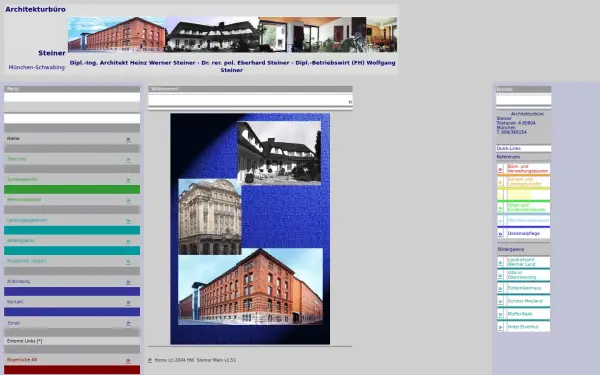Open the Bildergalerie entry in the left menu

click(x=21, y=241)
